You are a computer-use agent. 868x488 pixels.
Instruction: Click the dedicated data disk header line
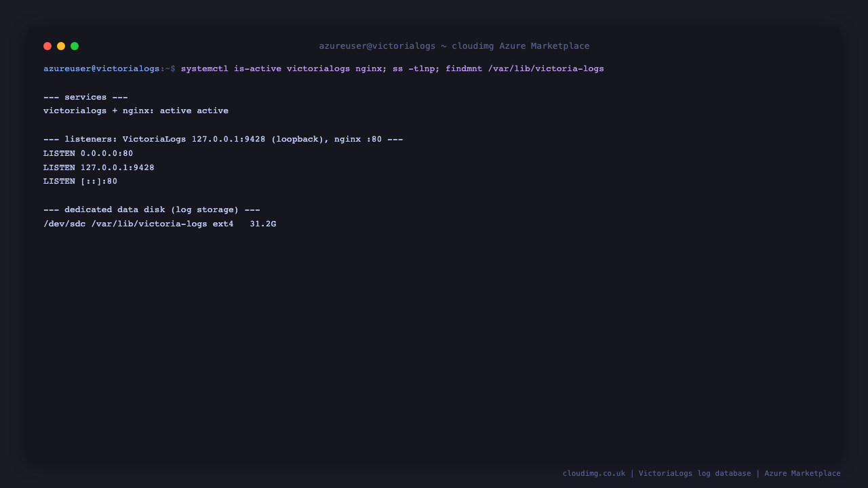tap(152, 209)
